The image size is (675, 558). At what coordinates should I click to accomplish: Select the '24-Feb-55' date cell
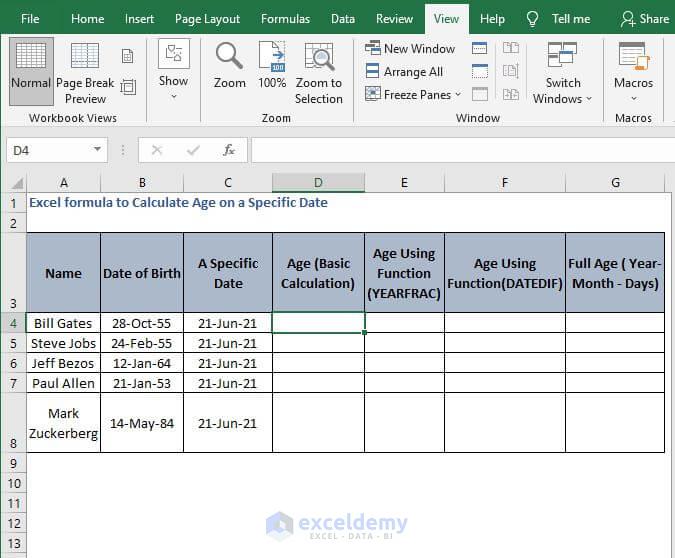pos(142,343)
